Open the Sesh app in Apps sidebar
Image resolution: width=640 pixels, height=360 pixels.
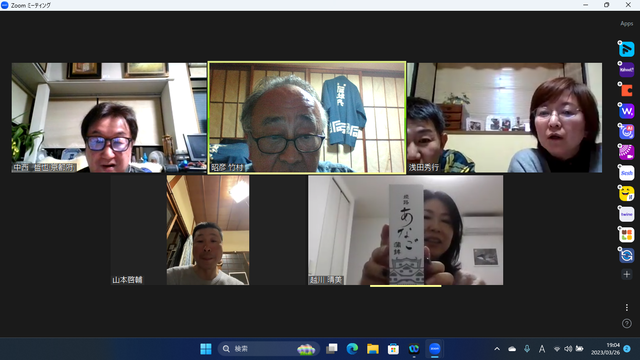(627, 173)
